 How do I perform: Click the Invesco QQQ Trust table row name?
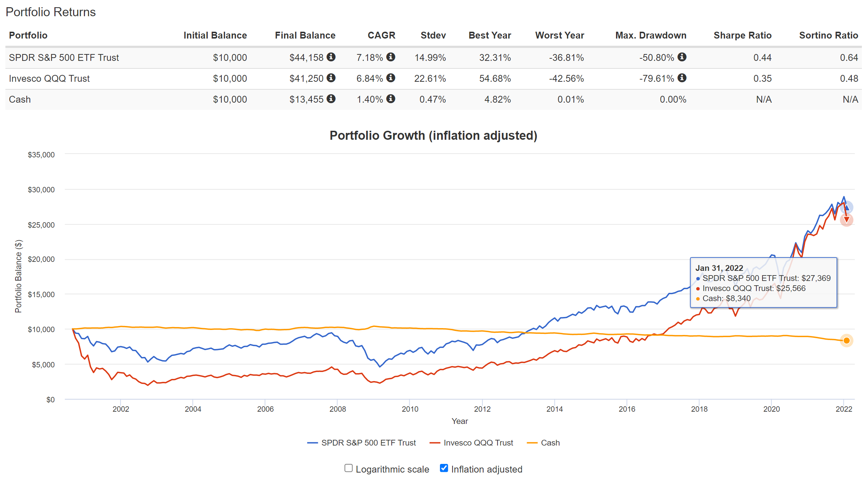(49, 79)
